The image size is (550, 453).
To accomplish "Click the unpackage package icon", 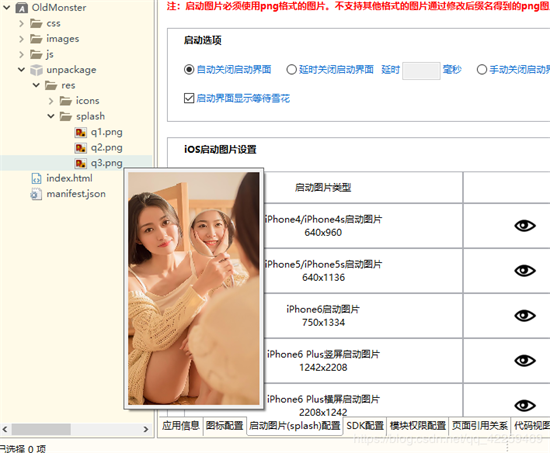I will 36,70.
